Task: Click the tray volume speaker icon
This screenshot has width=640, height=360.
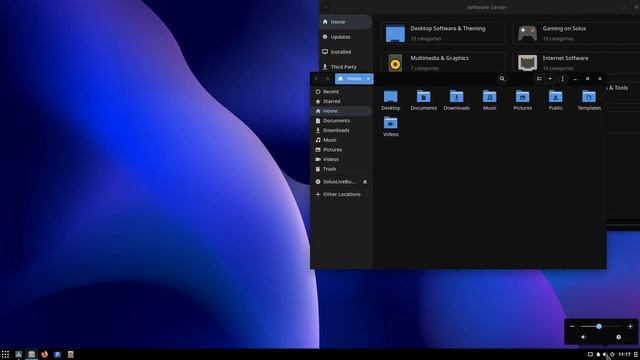Action: coord(605,355)
